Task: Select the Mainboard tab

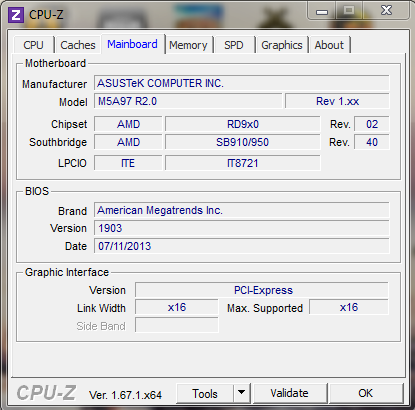Action: coord(133,44)
